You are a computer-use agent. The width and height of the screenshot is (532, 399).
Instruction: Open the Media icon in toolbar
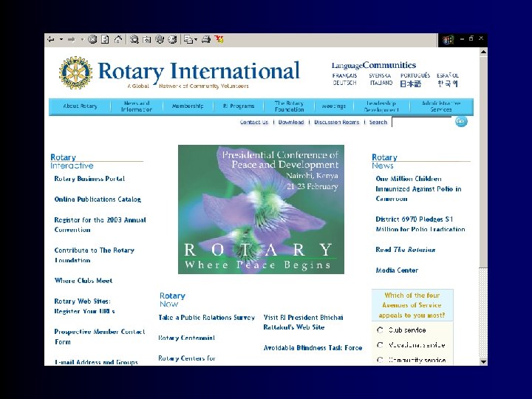pos(160,40)
